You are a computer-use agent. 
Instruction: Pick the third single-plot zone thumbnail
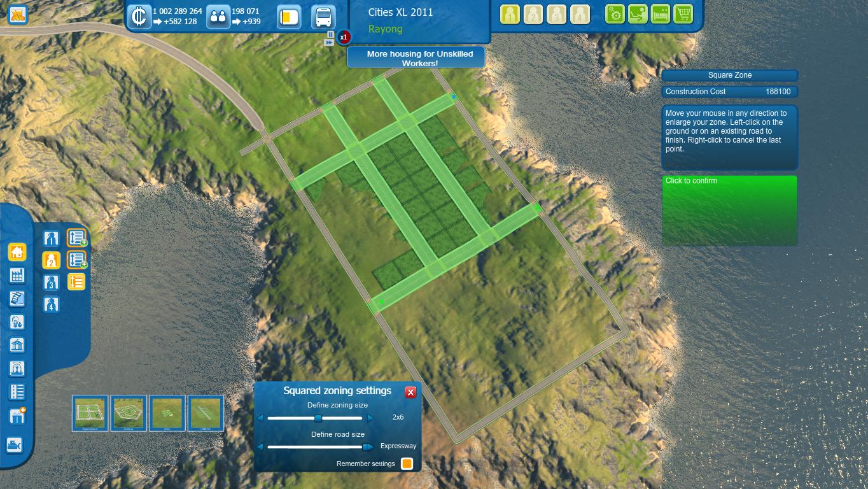tap(167, 413)
